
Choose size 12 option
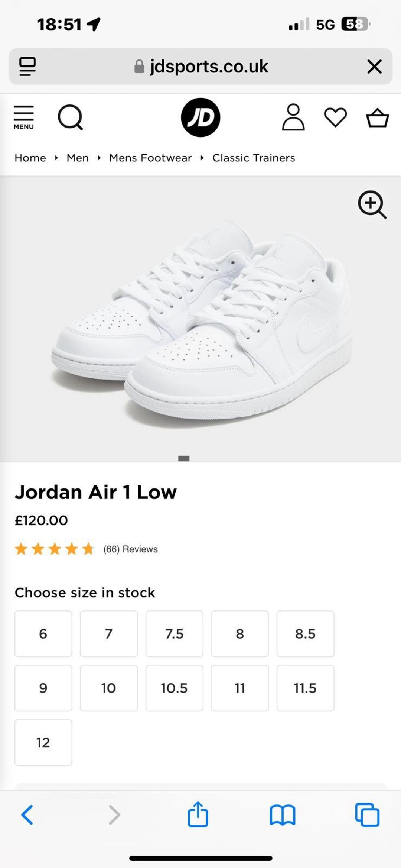(43, 742)
